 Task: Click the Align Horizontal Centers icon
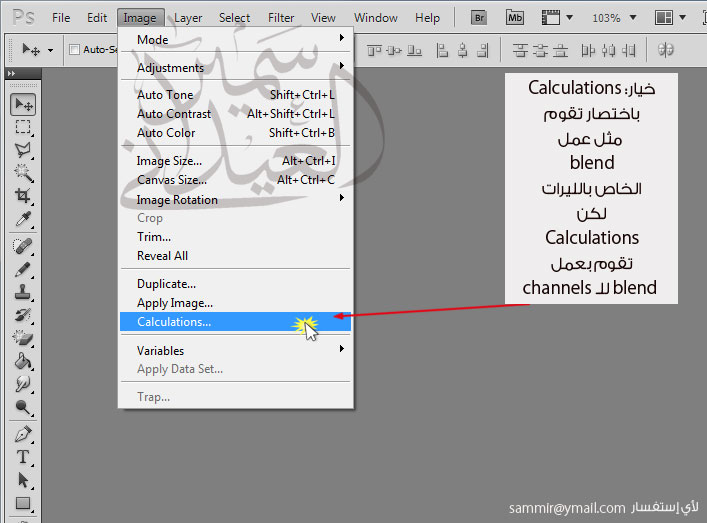point(463,50)
